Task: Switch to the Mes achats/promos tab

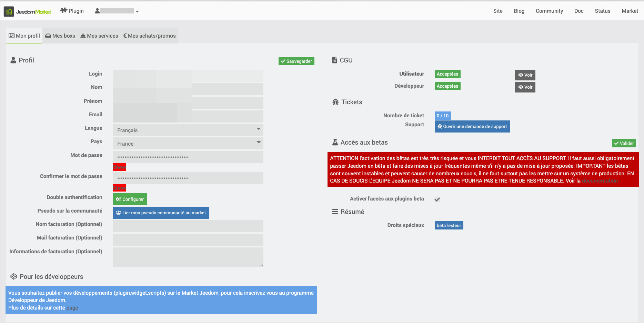Action: (x=150, y=36)
